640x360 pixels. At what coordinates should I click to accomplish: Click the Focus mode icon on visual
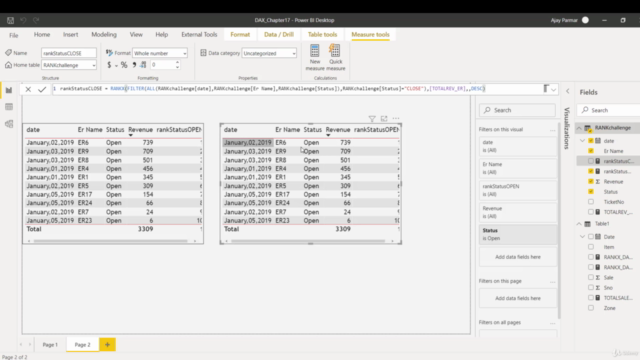[x=384, y=119]
